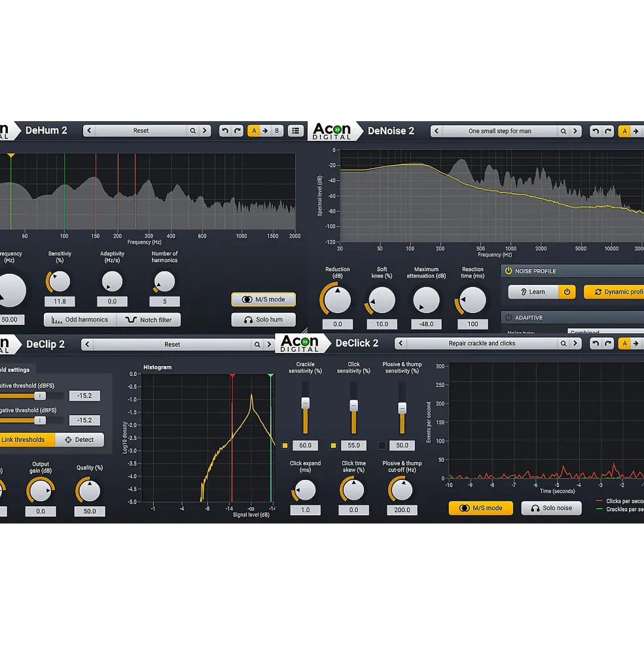Go to next preset in DeHum 2
The image size is (644, 645).
205,131
